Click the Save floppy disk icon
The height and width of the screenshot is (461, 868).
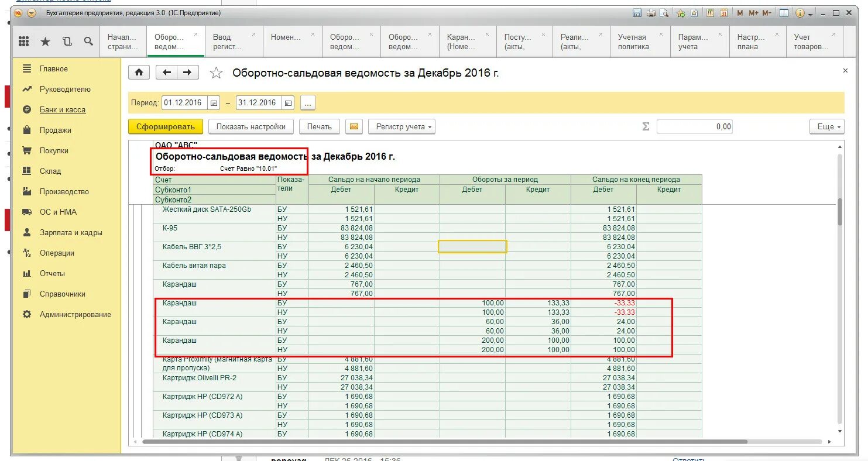pos(637,13)
